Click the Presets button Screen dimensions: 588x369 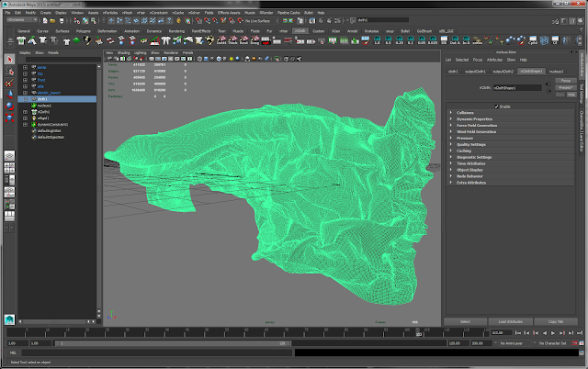566,88
